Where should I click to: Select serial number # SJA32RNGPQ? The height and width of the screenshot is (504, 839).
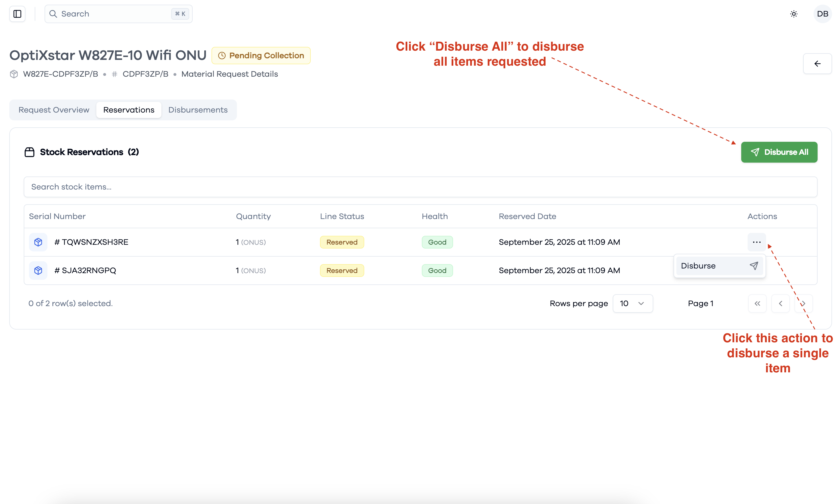tap(85, 270)
